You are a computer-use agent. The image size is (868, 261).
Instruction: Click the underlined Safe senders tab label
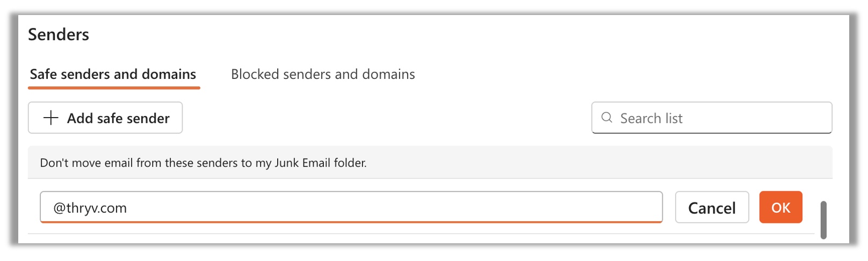(113, 74)
